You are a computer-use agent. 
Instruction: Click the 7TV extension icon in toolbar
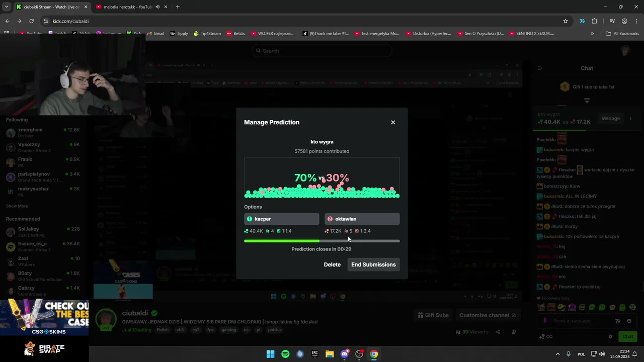coord(582,21)
